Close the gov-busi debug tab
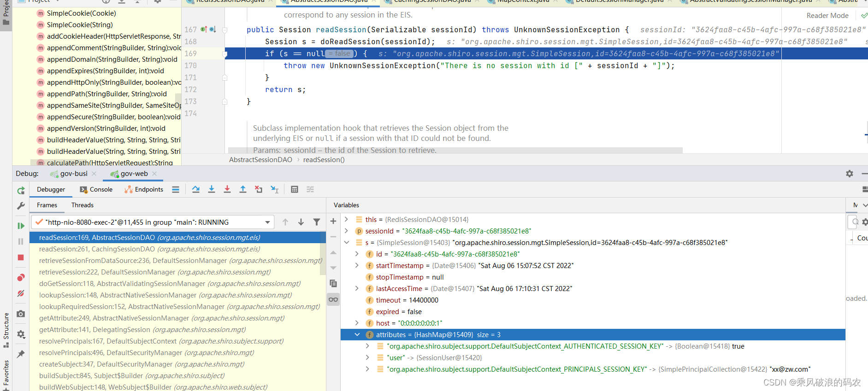Image resolution: width=868 pixels, height=391 pixels. [x=94, y=174]
